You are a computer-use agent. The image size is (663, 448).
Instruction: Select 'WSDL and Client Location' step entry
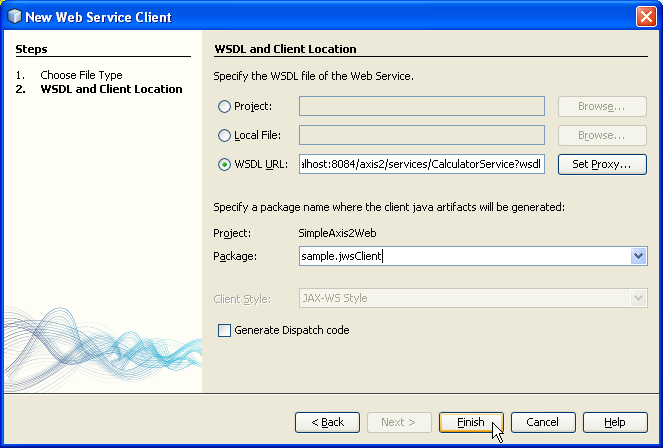[x=111, y=89]
